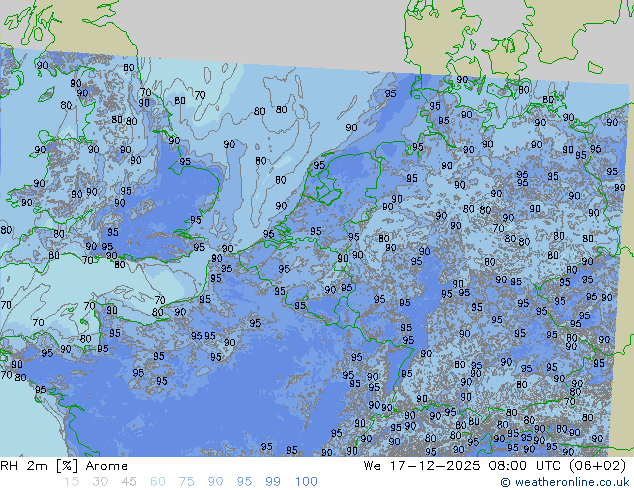
Task: Click the legend value 100
Action: (306, 482)
